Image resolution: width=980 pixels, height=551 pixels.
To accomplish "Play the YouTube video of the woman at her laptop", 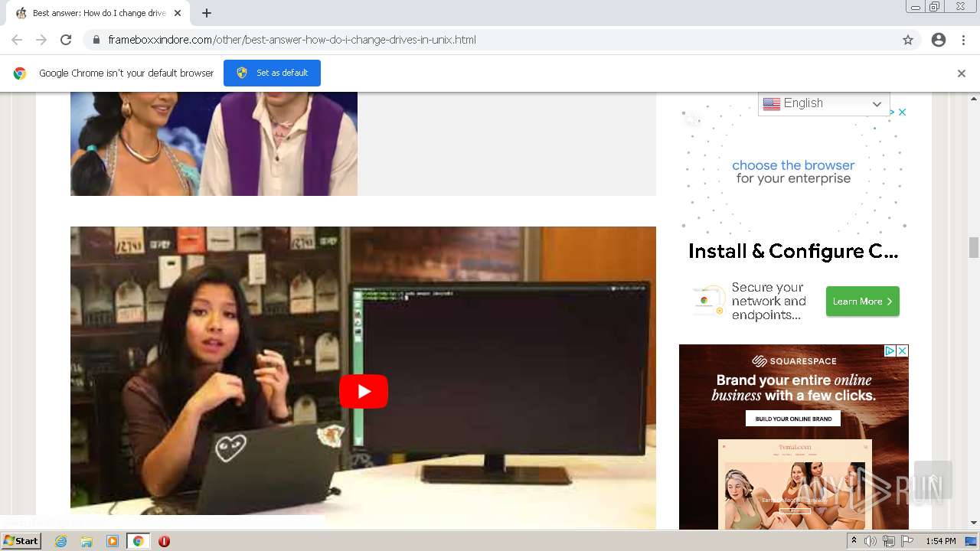I will click(363, 391).
